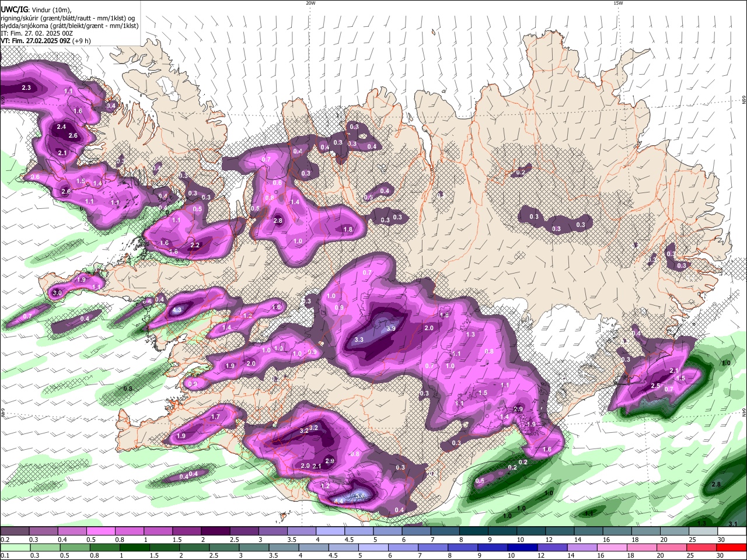Click the '4.4' value on the south coast
The height and width of the screenshot is (560, 747).
[x=339, y=501]
